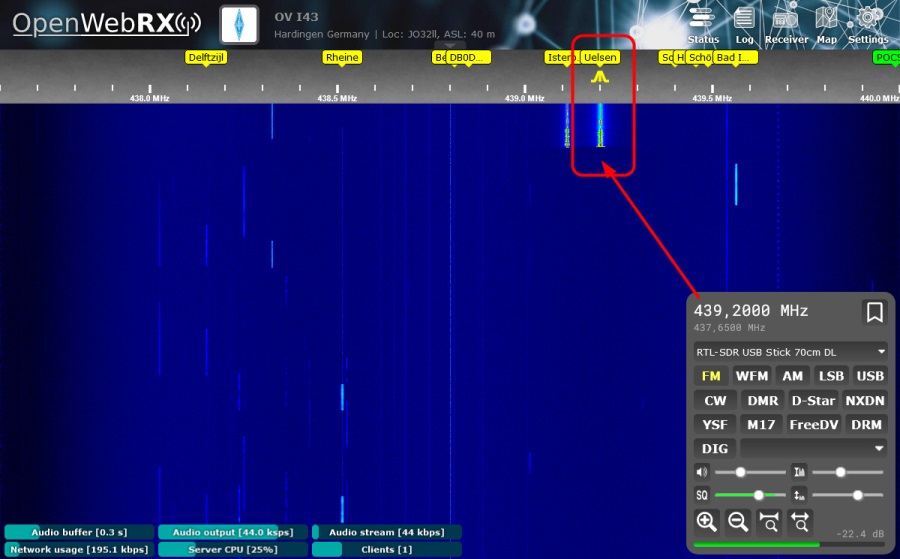Jump to the Rheine bookmark
Image resolution: width=900 pixels, height=559 pixels.
point(342,58)
